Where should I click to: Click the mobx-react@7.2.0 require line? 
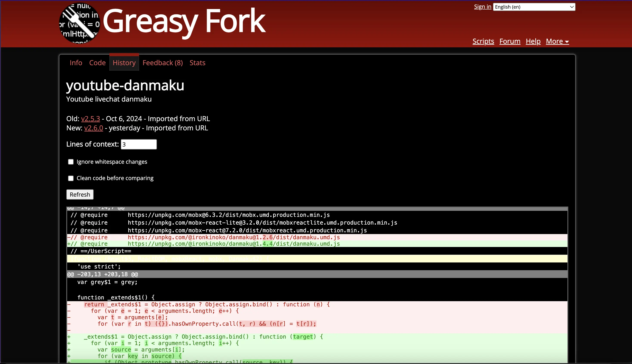click(x=317, y=230)
